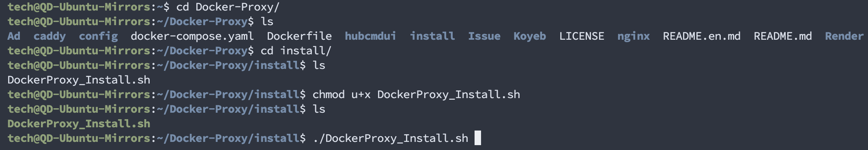Click the green executable DockerProxy_Install.sh listing
This screenshot has height=150, width=868.
pos(79,124)
